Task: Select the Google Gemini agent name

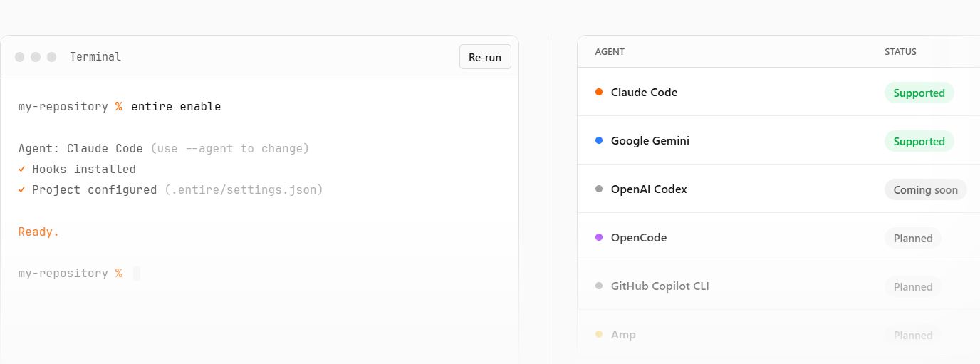Action: pos(650,140)
